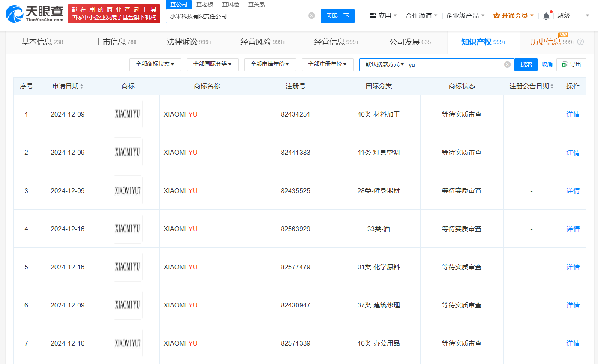The width and height of the screenshot is (598, 364).
Task: Click the crown icon beside 开通会员
Action: pos(496,15)
